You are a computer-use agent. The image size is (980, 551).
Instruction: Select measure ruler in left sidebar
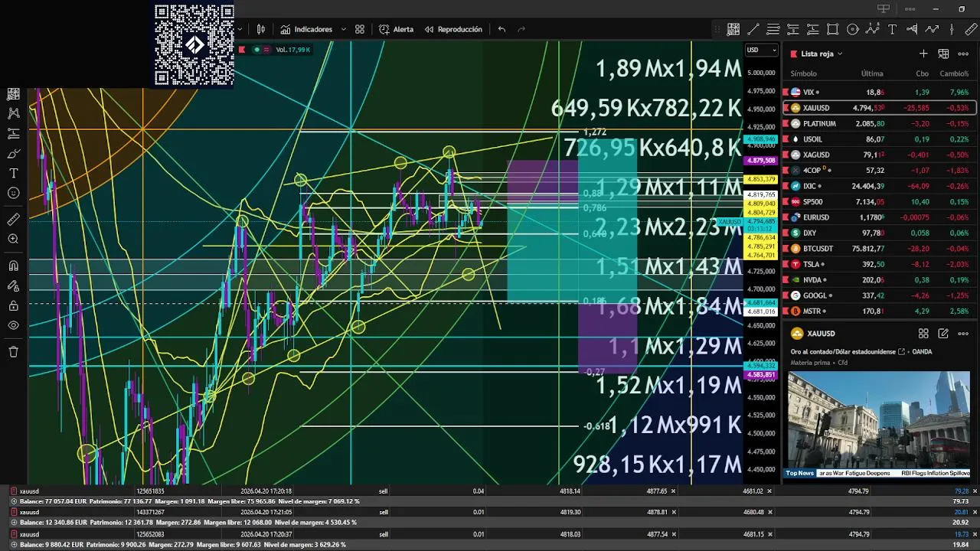click(x=13, y=220)
